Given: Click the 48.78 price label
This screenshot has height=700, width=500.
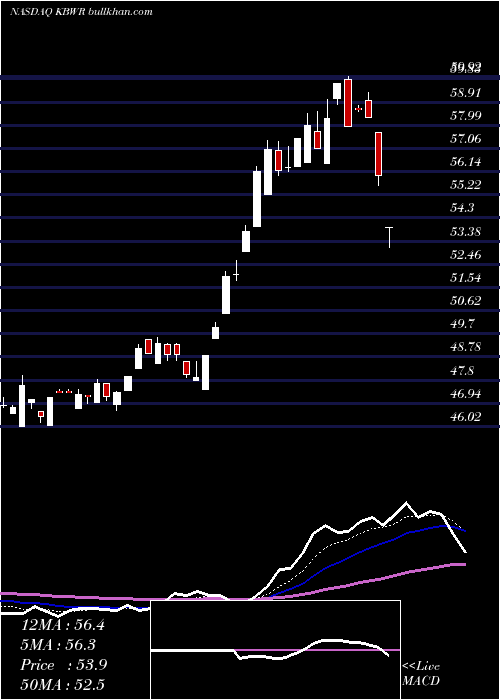Looking at the screenshot, I should tap(466, 346).
